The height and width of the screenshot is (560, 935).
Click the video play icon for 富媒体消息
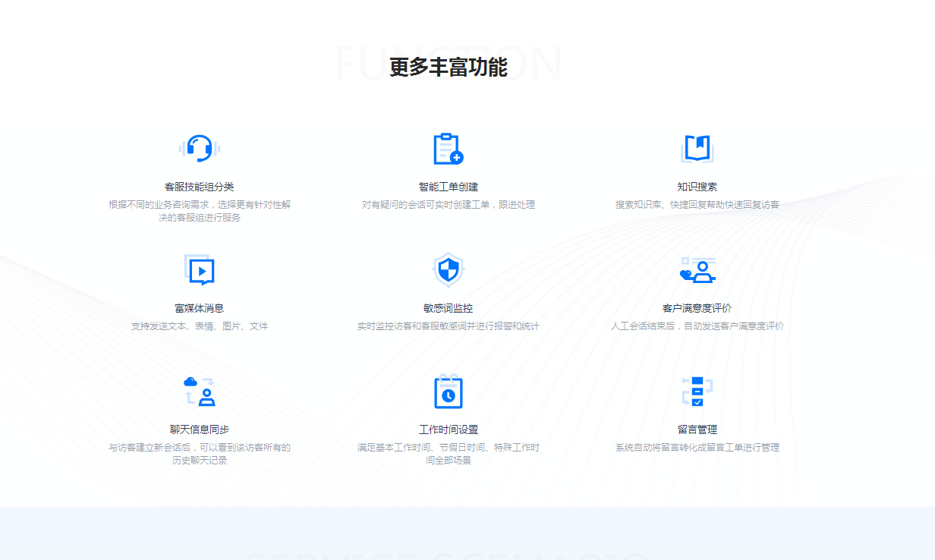[200, 270]
